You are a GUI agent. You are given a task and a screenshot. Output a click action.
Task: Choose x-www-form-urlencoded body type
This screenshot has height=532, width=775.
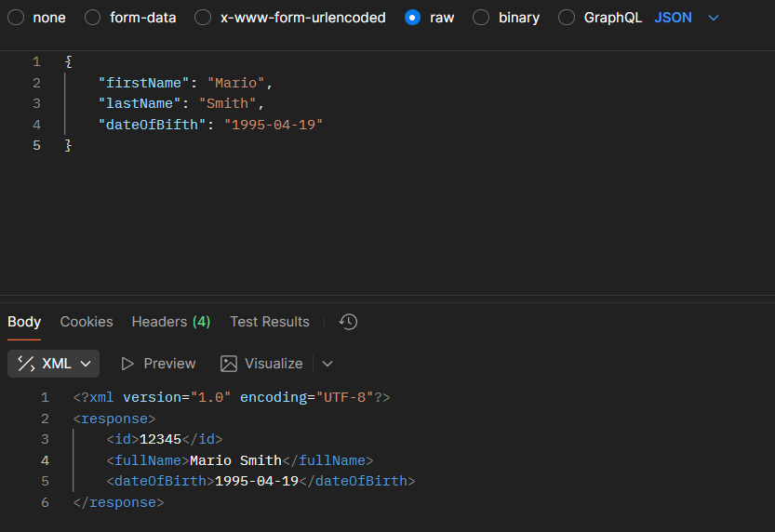[203, 18]
